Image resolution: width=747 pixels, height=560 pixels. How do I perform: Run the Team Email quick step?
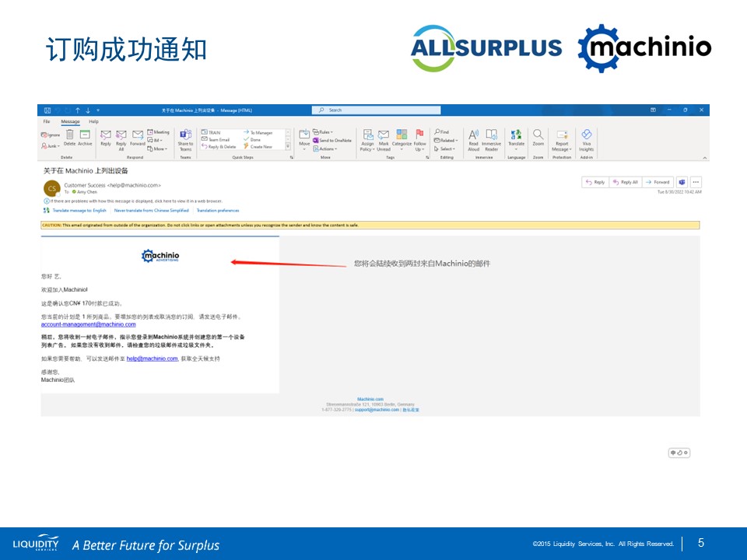(x=216, y=139)
